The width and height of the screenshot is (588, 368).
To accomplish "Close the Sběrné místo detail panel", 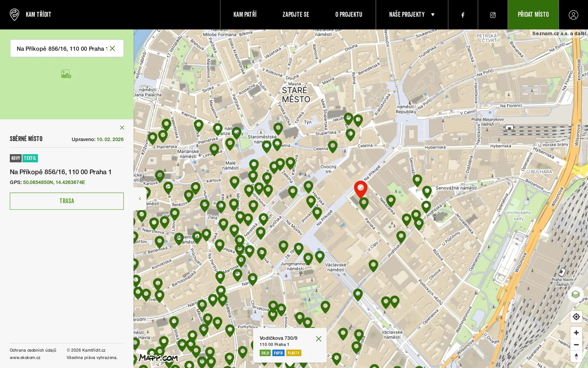I will tap(122, 128).
